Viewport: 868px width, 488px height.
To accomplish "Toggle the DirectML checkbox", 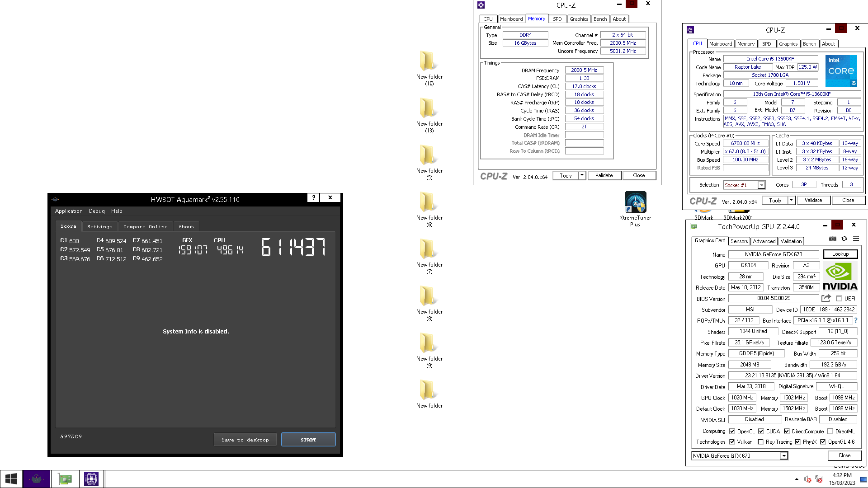I will (x=830, y=432).
